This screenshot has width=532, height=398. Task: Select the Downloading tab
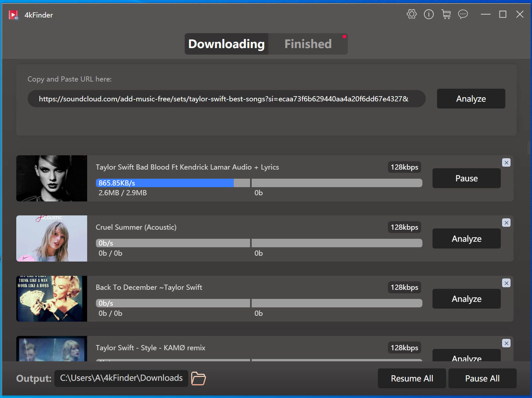[x=227, y=44]
